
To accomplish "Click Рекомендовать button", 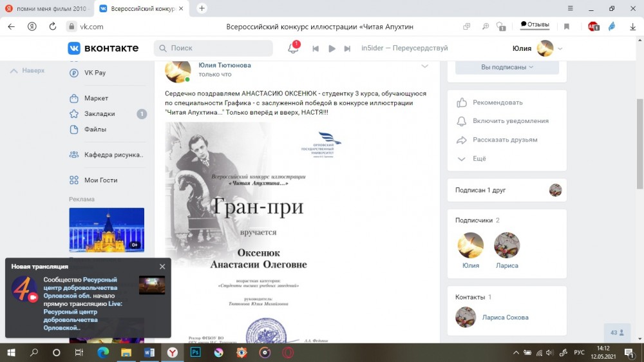I will click(497, 102).
